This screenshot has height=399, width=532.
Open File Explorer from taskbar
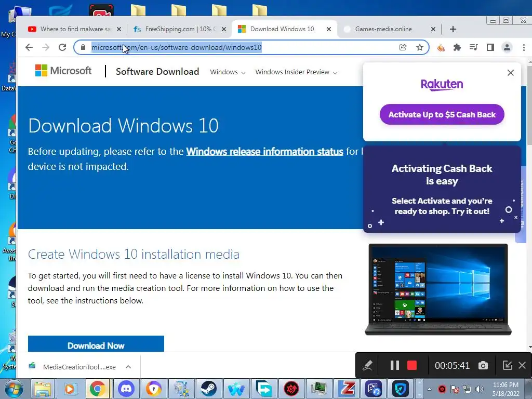pyautogui.click(x=43, y=389)
